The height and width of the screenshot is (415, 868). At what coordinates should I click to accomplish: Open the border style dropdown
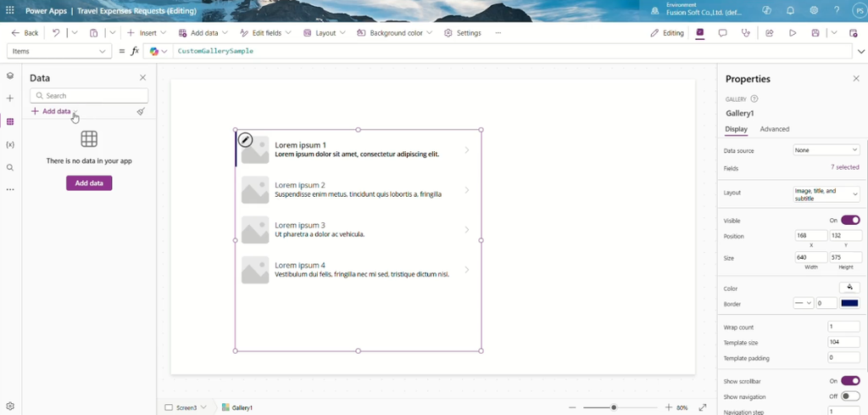804,303
